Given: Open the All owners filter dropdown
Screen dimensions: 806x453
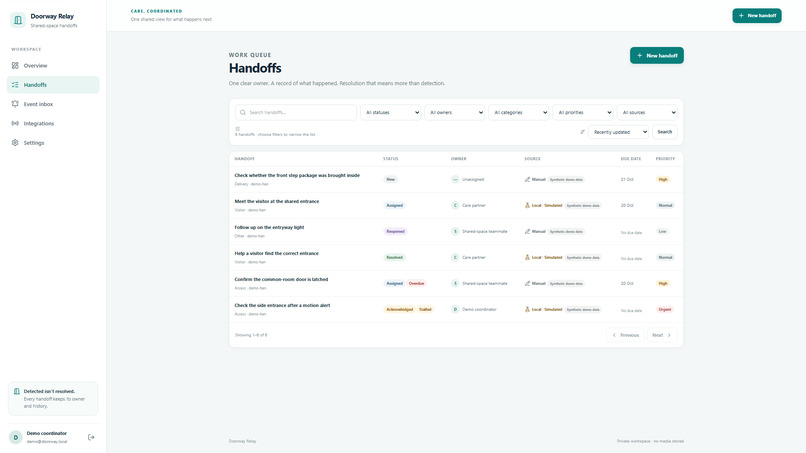Looking at the screenshot, I should point(454,112).
